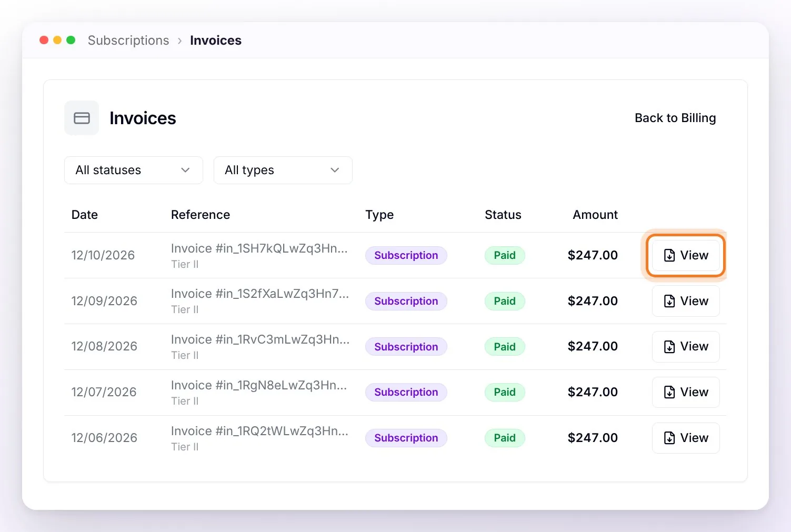
Task: Sort by the Date column header
Action: tap(85, 215)
